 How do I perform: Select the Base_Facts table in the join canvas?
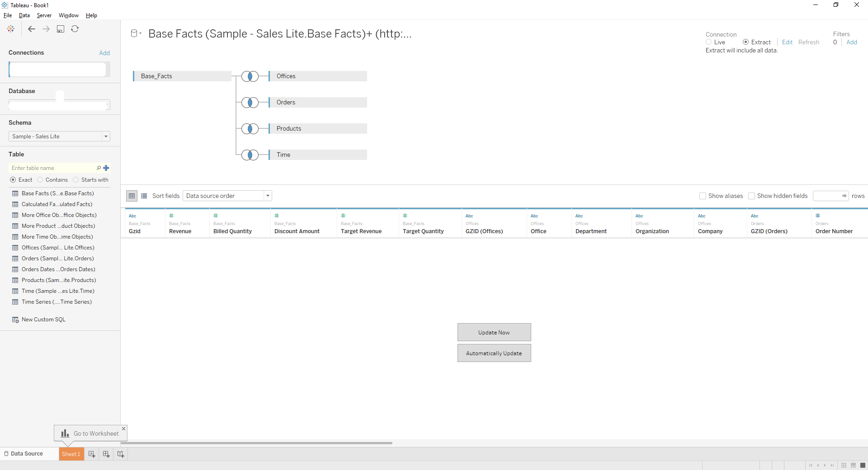click(x=182, y=76)
